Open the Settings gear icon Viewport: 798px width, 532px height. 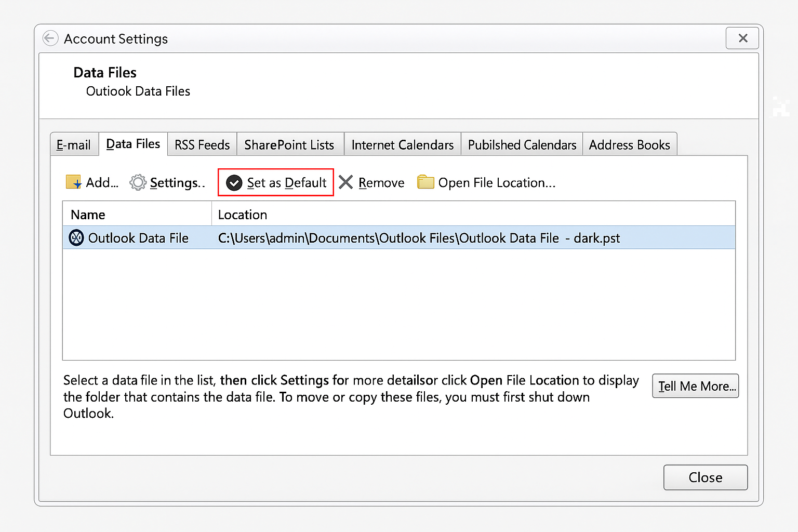click(x=138, y=182)
